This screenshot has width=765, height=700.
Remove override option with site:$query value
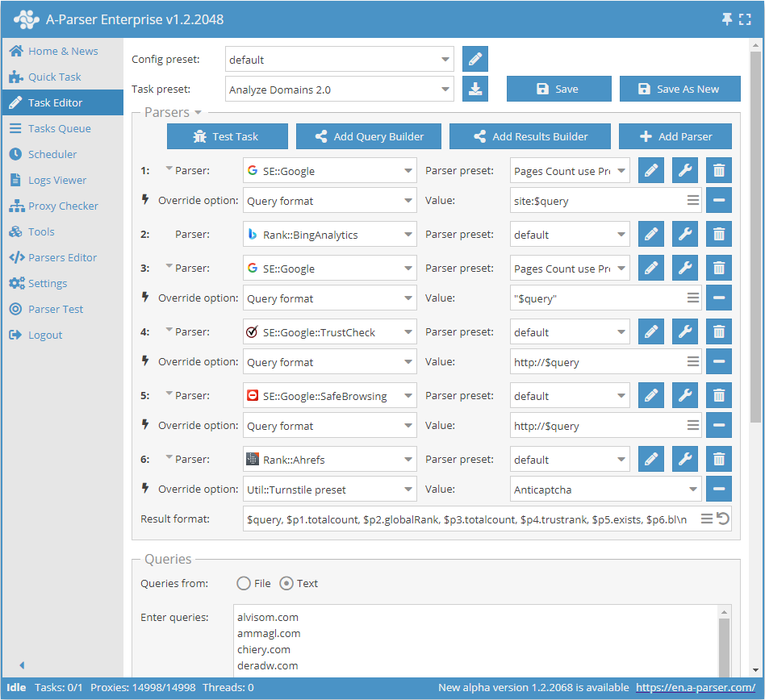coord(719,200)
